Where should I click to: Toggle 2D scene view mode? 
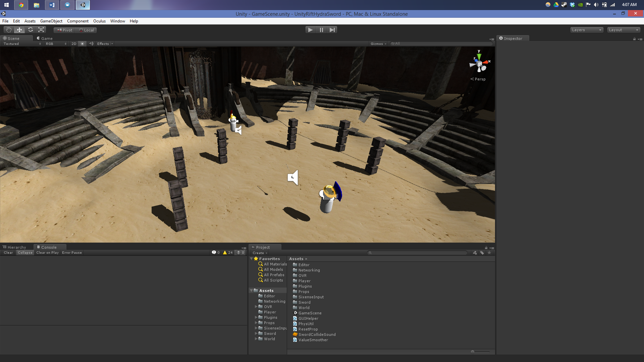(x=74, y=44)
